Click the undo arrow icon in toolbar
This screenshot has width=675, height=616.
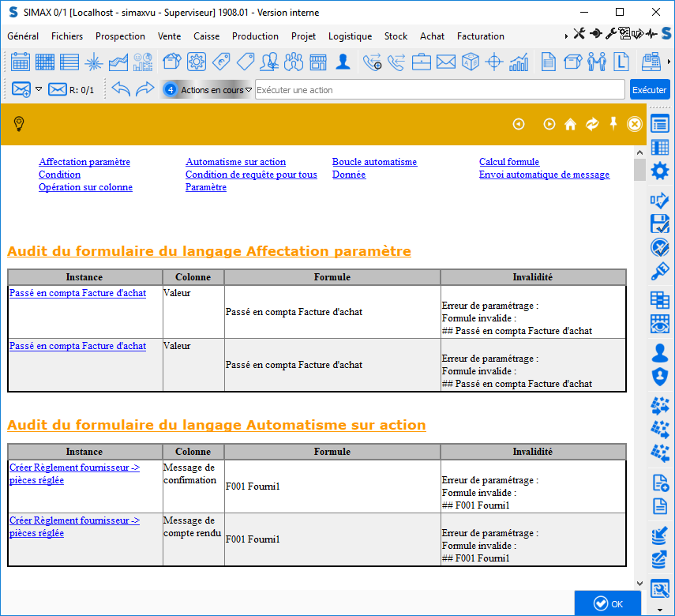click(x=120, y=89)
